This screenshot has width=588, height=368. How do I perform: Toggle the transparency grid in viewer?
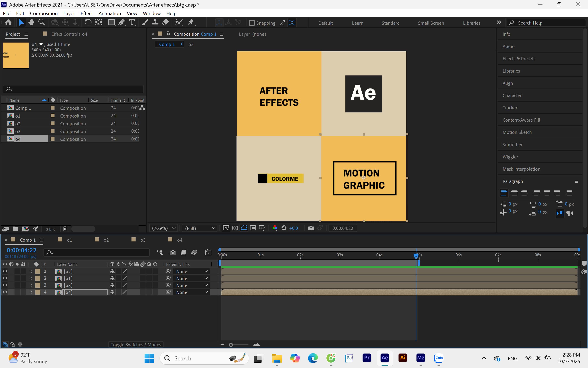[235, 228]
